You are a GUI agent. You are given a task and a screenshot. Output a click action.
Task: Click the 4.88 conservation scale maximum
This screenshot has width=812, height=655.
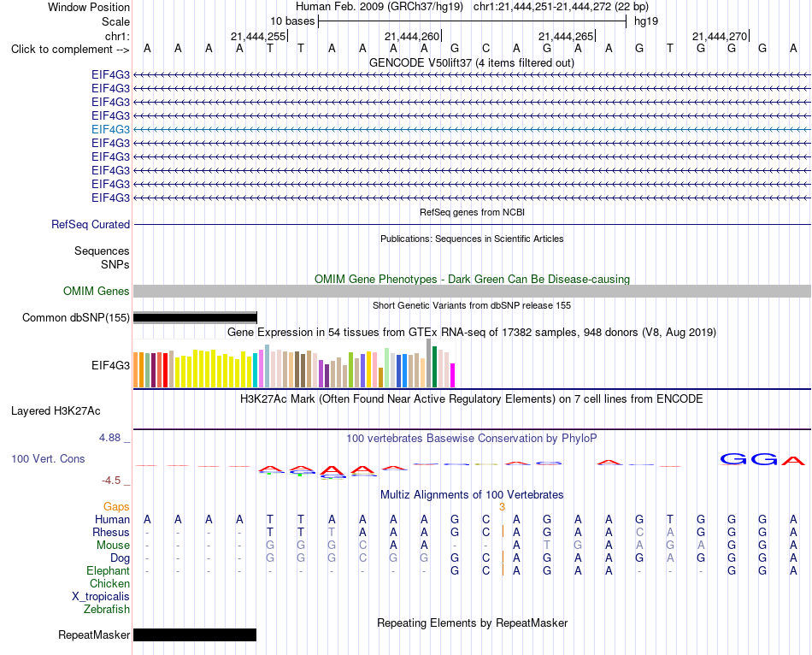(109, 438)
